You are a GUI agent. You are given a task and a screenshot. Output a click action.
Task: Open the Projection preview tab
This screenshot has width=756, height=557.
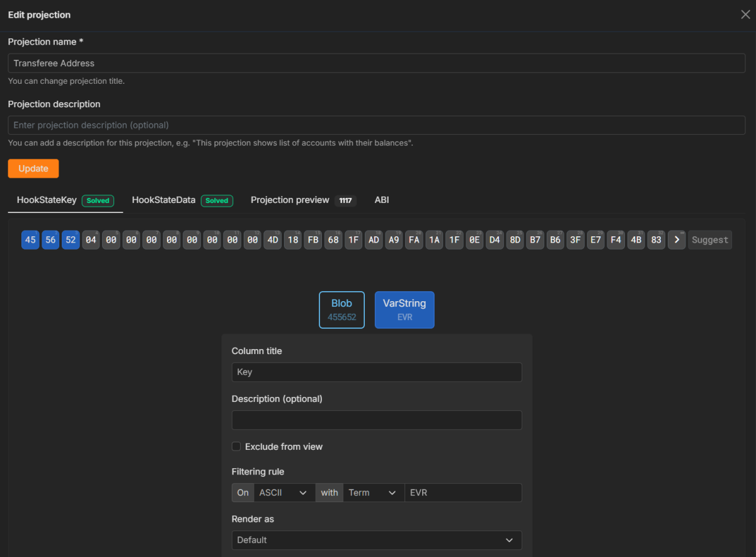point(290,200)
